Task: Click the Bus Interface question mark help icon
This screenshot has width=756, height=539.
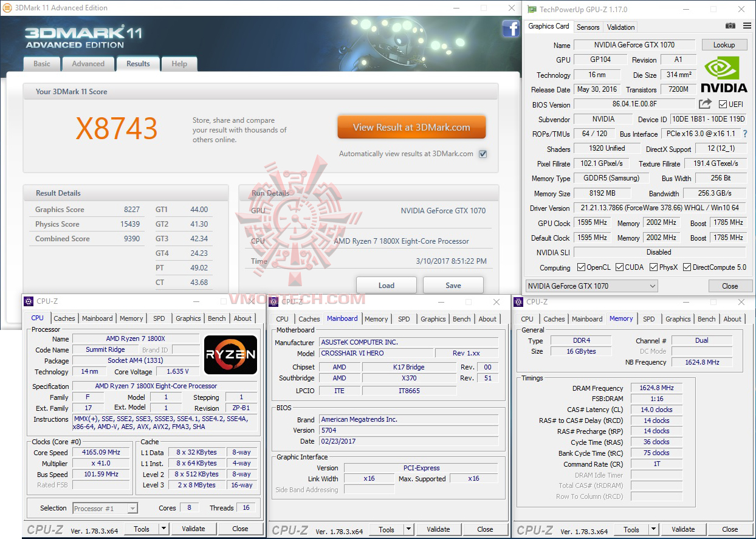Action: click(745, 134)
